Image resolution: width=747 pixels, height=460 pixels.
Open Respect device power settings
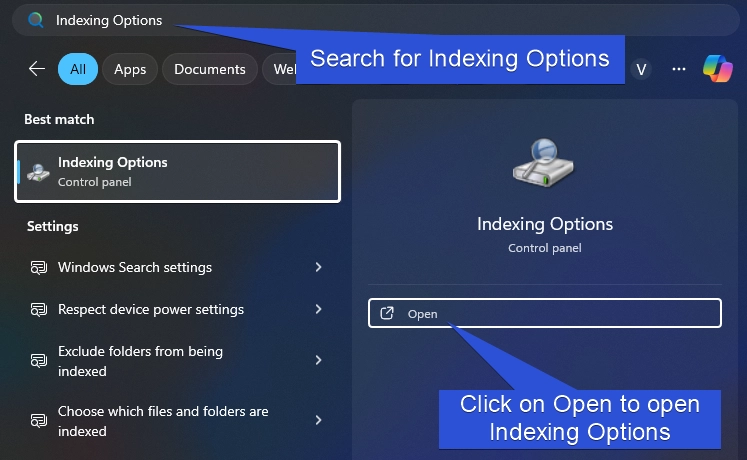pos(177,310)
